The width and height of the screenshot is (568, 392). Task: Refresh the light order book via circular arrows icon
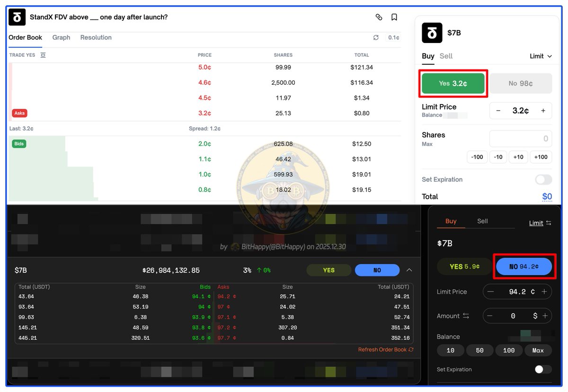tap(376, 37)
